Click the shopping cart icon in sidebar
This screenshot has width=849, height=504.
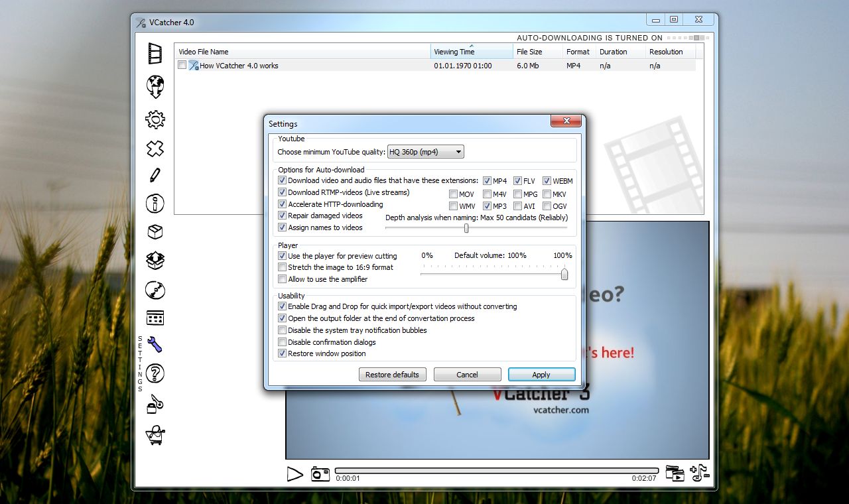(x=155, y=434)
